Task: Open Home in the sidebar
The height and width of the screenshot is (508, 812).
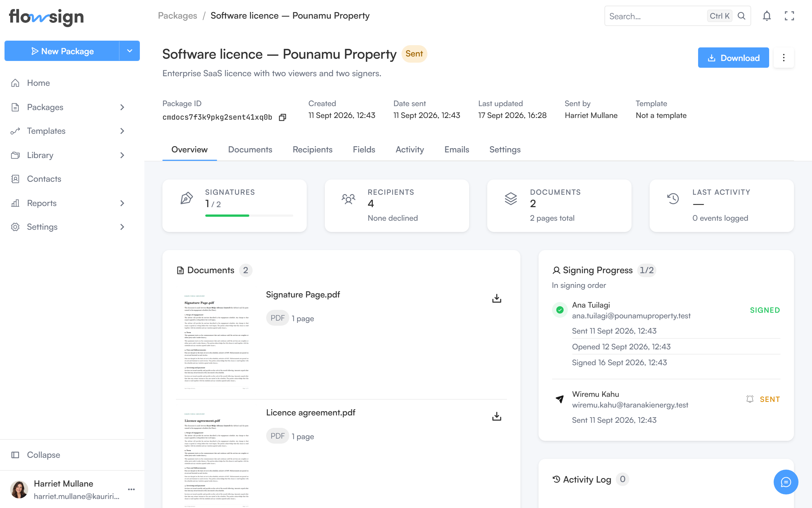Action: pyautogui.click(x=38, y=83)
